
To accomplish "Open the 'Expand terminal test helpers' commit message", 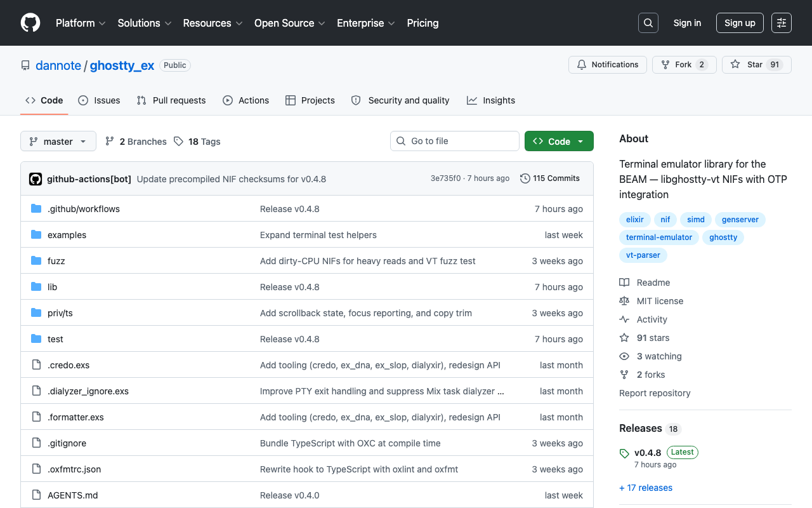I will pos(318,235).
